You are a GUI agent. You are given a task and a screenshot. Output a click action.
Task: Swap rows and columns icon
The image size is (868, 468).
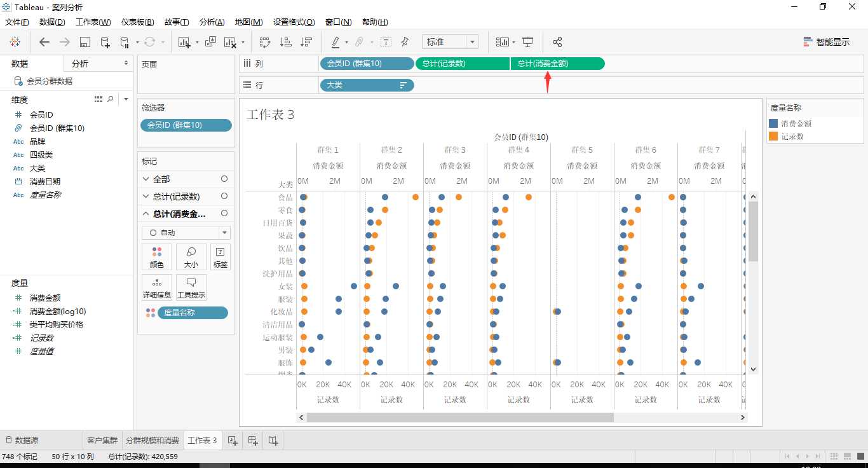click(265, 42)
